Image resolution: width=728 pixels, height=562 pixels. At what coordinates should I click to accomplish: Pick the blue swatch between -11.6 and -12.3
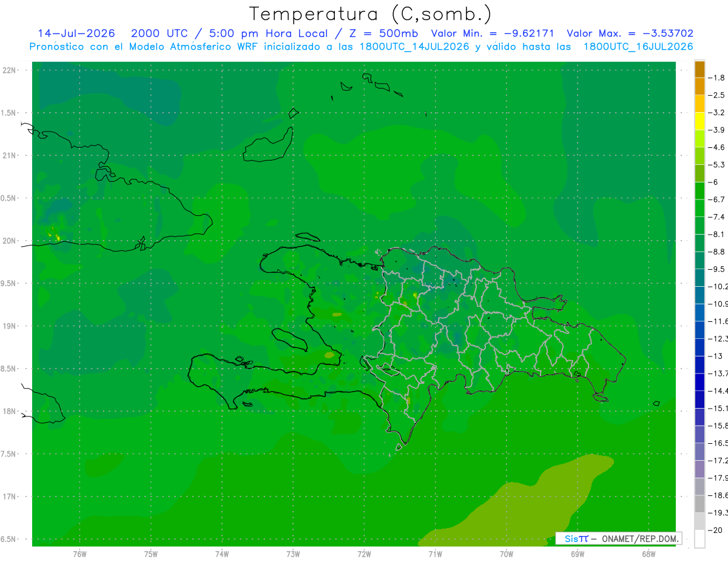point(699,330)
